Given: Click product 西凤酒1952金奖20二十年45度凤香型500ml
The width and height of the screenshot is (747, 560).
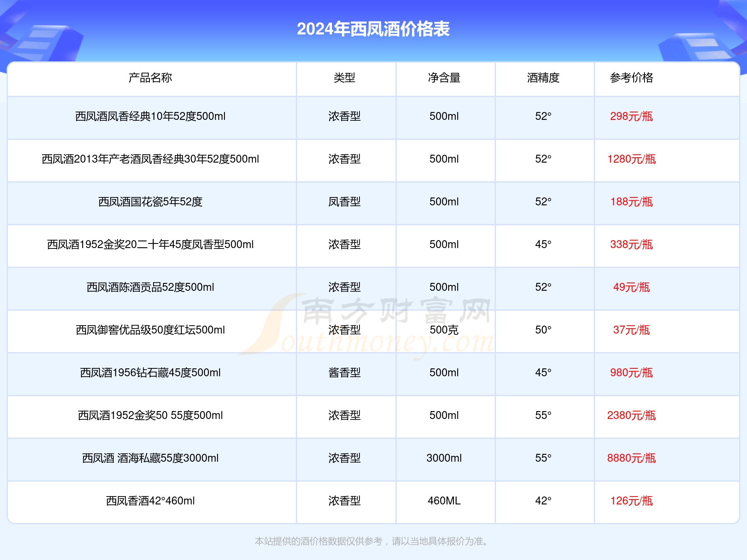Looking at the screenshot, I should [150, 244].
